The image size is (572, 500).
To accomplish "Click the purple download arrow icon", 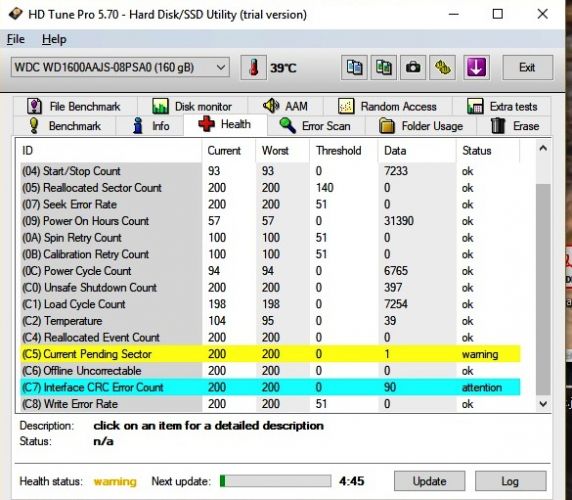I will 476,67.
